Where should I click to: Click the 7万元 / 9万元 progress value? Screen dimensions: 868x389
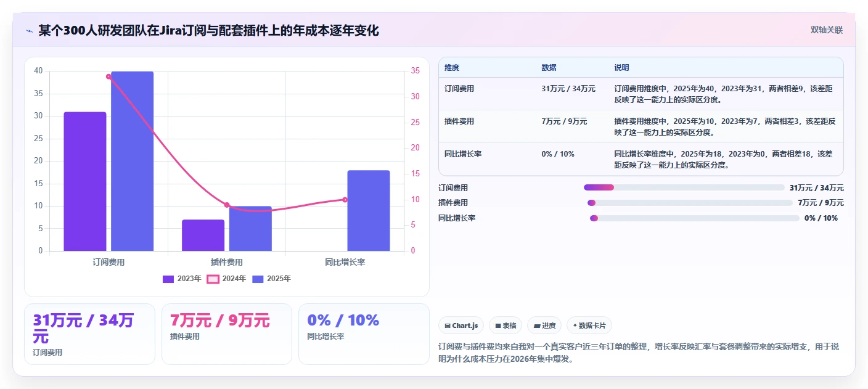point(821,203)
